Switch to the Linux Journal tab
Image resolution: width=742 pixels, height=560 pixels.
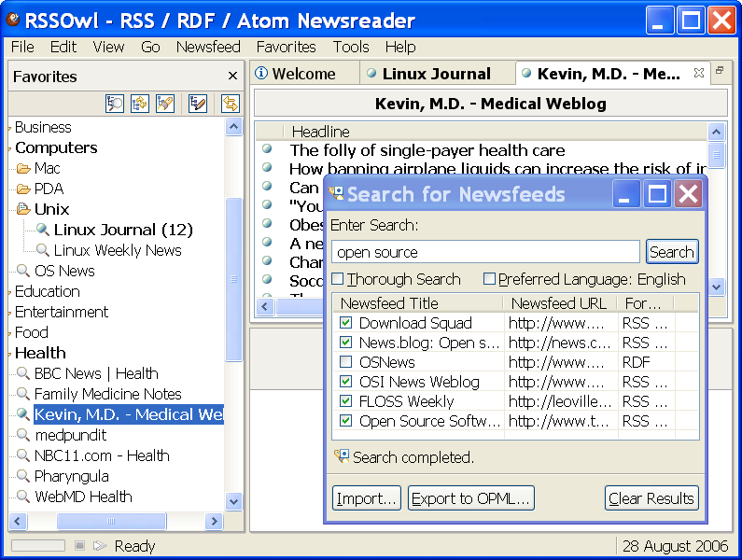436,74
